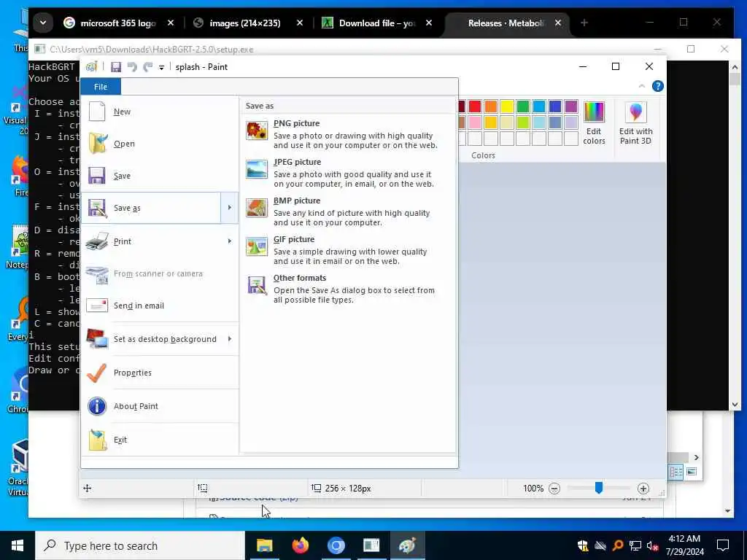Choose Send in email from the File menu
The height and width of the screenshot is (560, 747).
click(x=160, y=306)
